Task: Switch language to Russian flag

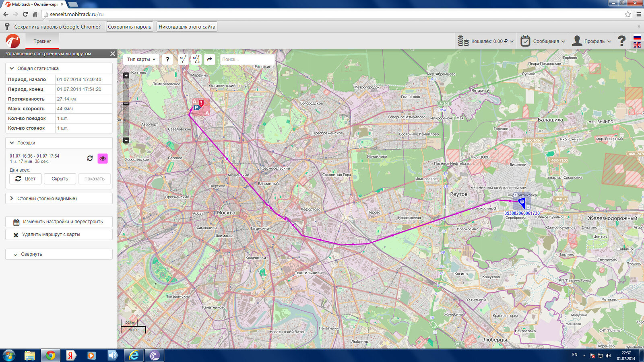Action: [x=637, y=37]
